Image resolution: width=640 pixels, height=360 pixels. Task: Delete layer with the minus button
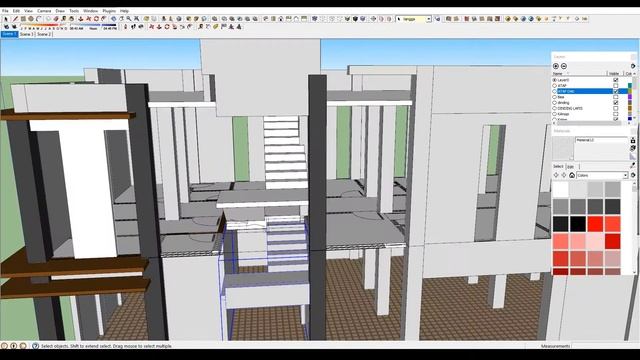(564, 66)
